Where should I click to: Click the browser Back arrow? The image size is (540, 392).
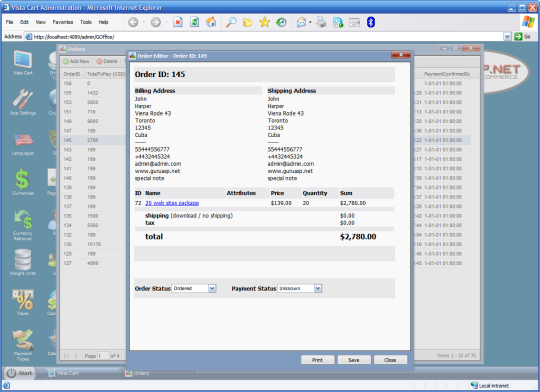coord(133,22)
